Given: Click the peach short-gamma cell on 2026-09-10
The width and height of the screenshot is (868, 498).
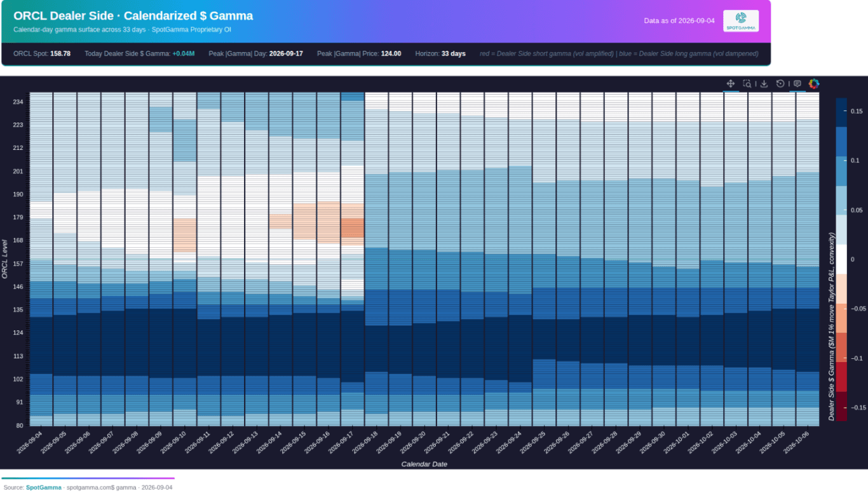Looking at the screenshot, I should pos(184,234).
